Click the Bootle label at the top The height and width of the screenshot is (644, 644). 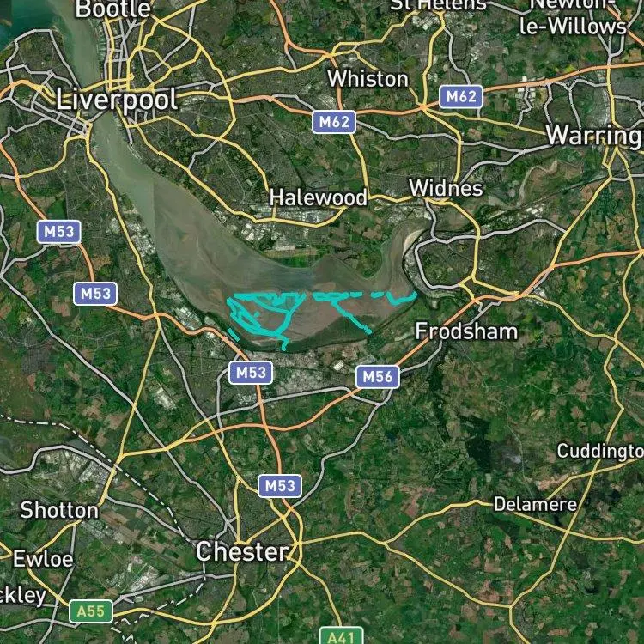pyautogui.click(x=113, y=9)
